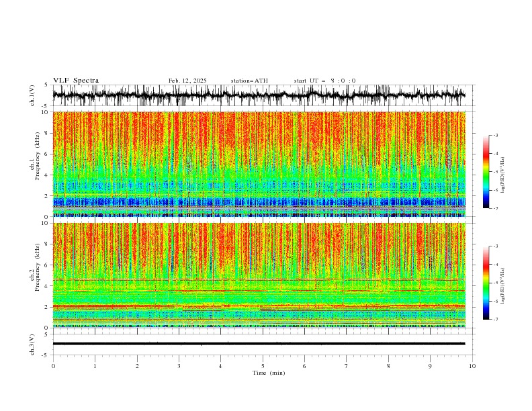The width and height of the screenshot is (532, 411).
Task: Click the "Time (min)" axis label
Action: point(269,373)
